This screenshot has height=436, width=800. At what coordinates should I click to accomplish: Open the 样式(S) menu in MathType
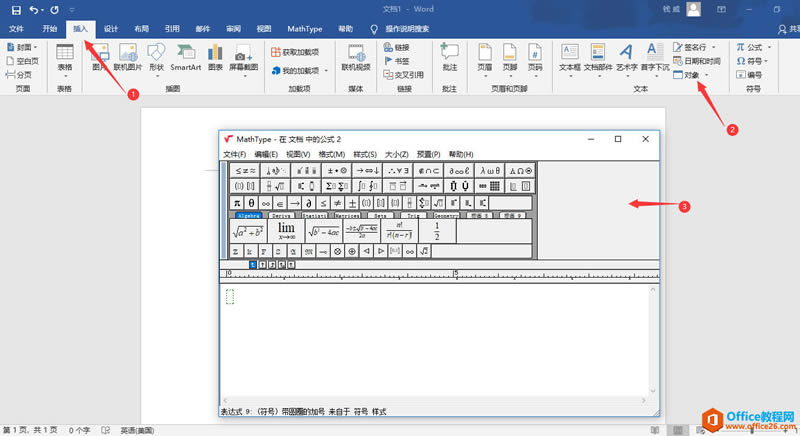pos(365,154)
